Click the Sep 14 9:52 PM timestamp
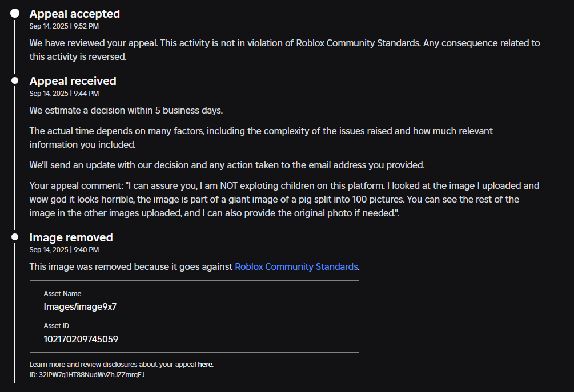Screen dimensions: 574x392 pos(63,26)
